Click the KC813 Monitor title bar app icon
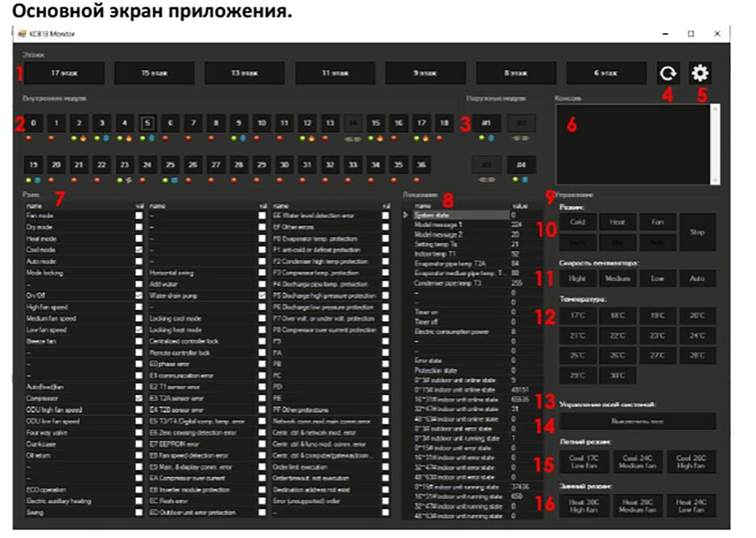756x538 pixels. point(22,34)
